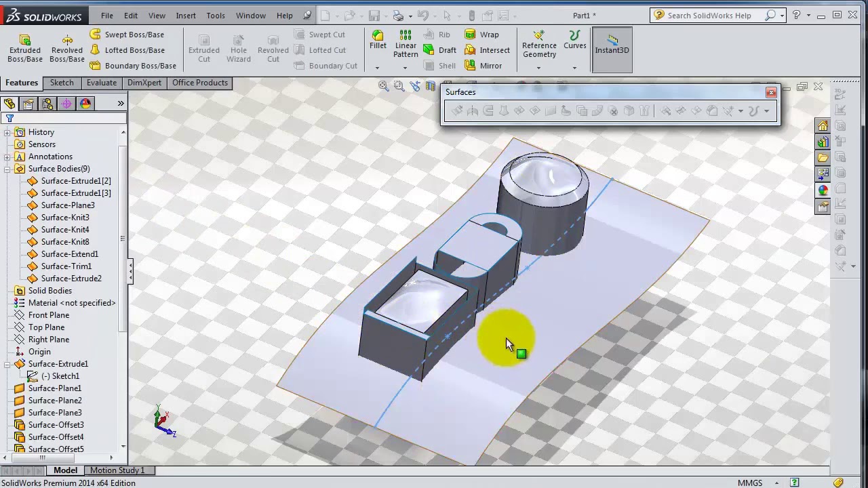Select Surface-Trim1 in the tree
This screenshot has height=488, width=868.
tap(66, 266)
